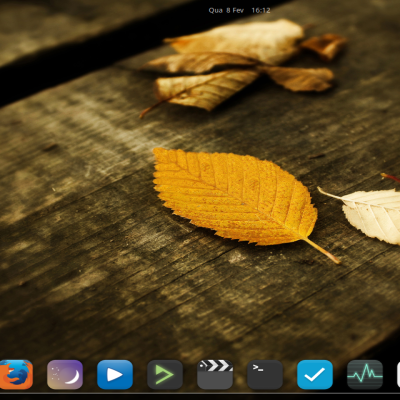400x400 pixels.
Task: Open the blue play-button video player
Action: coord(115,375)
